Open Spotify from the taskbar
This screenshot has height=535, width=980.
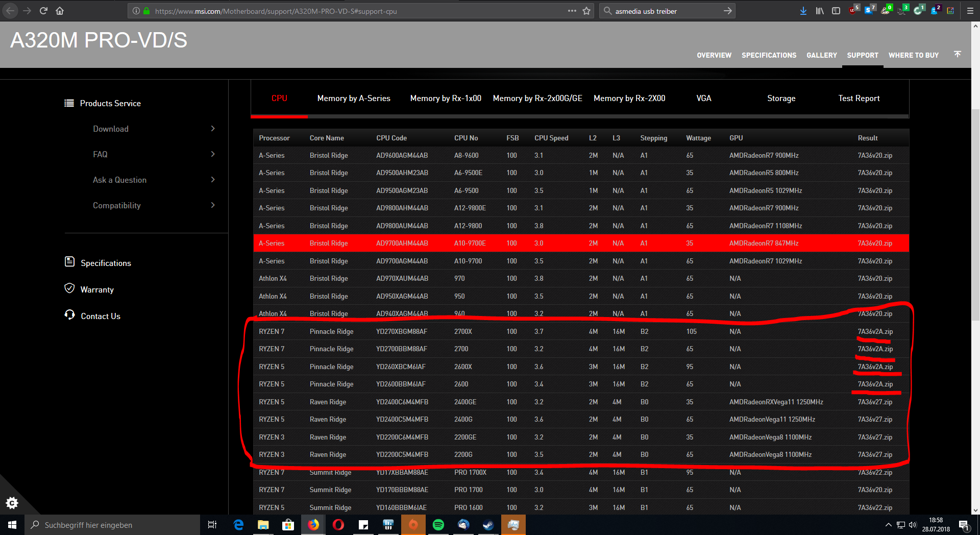coord(438,525)
